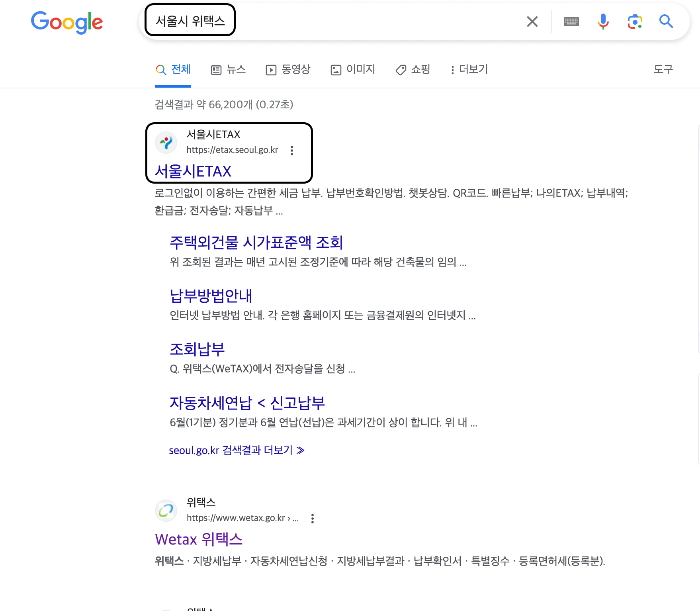This screenshot has height=611, width=700.
Task: Switch to the 동영상 tab
Action: [288, 70]
